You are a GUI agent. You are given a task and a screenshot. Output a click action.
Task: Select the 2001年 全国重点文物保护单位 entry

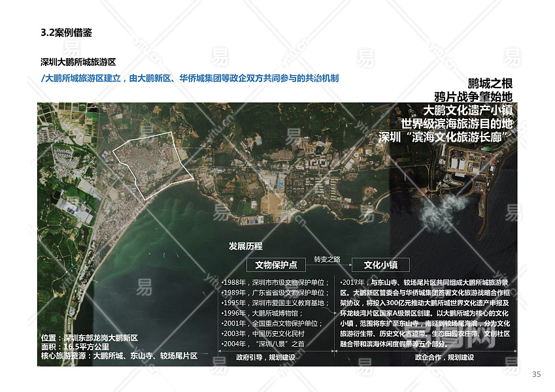click(271, 323)
